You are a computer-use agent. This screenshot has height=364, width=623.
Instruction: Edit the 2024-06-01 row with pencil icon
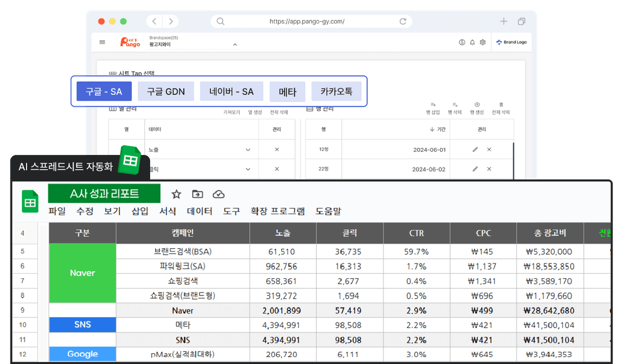[x=475, y=149]
